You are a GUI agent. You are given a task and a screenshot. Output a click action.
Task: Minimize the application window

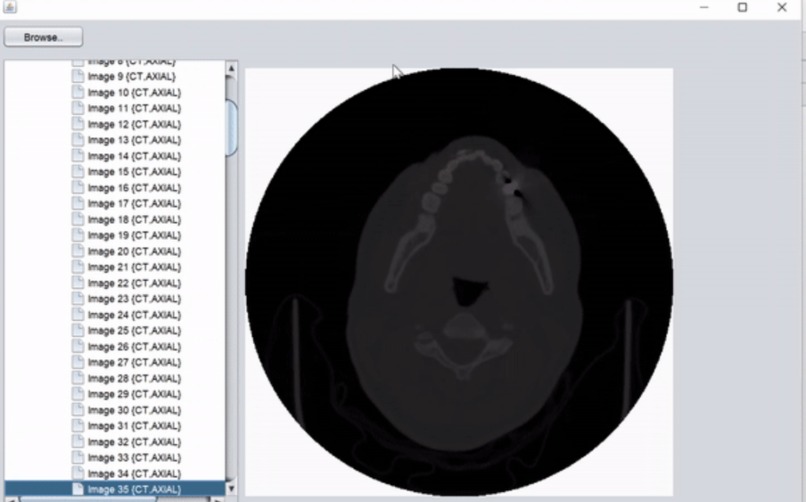704,7
